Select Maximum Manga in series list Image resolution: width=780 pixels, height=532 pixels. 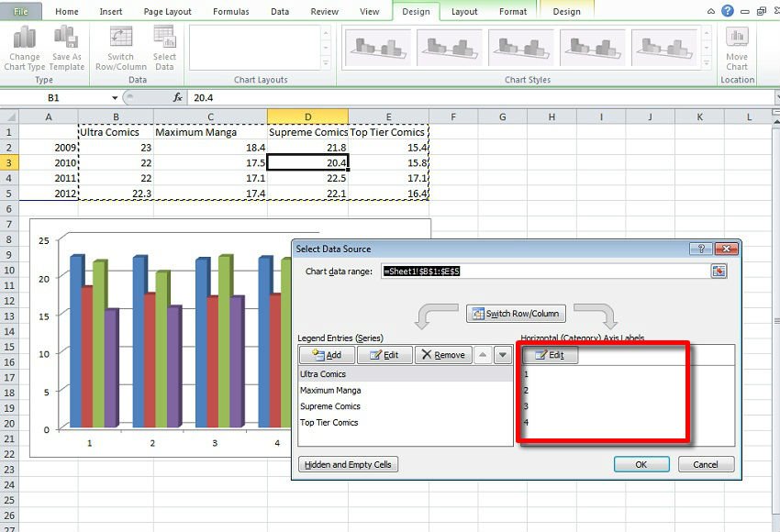(x=330, y=391)
